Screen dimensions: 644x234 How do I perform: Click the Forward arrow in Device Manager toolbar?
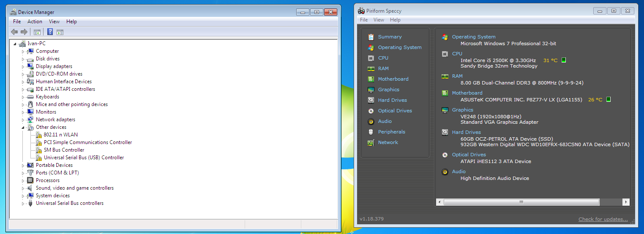(x=24, y=32)
